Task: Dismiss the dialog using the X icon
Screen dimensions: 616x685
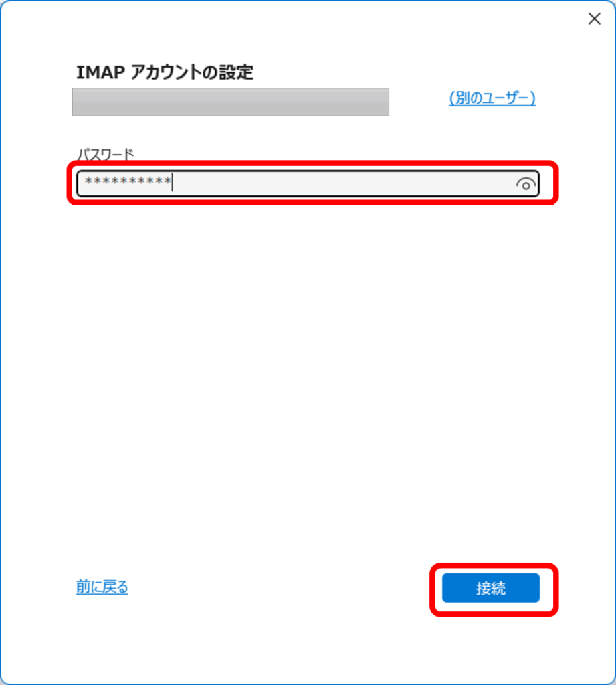Action: point(594,19)
